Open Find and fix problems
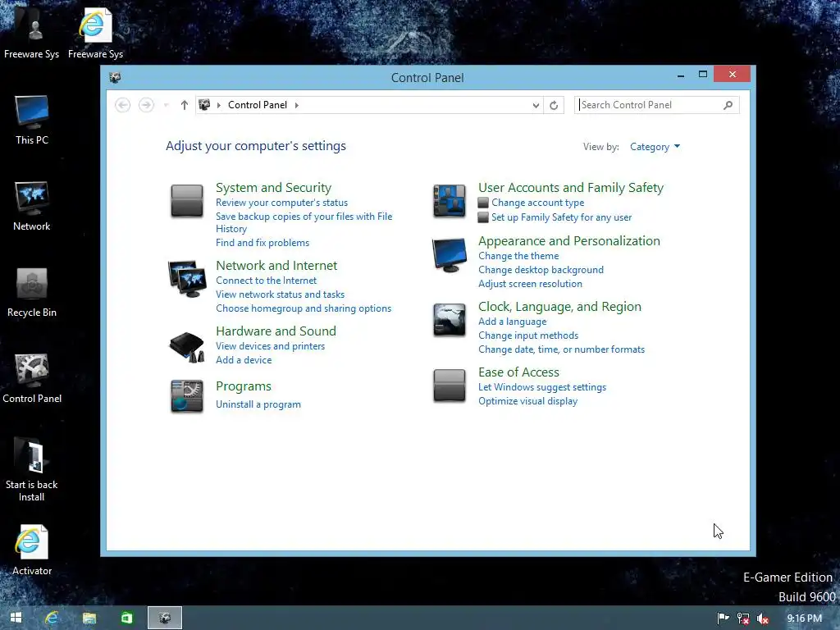 point(262,243)
